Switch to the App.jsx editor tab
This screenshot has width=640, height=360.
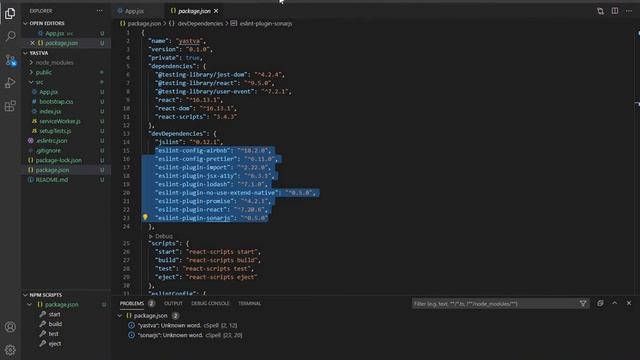pyautogui.click(x=134, y=11)
